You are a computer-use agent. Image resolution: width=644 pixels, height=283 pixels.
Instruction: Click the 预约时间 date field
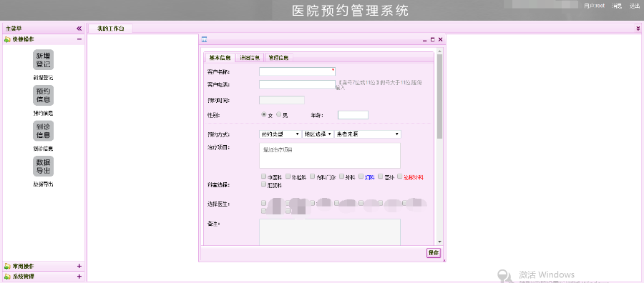coord(282,100)
